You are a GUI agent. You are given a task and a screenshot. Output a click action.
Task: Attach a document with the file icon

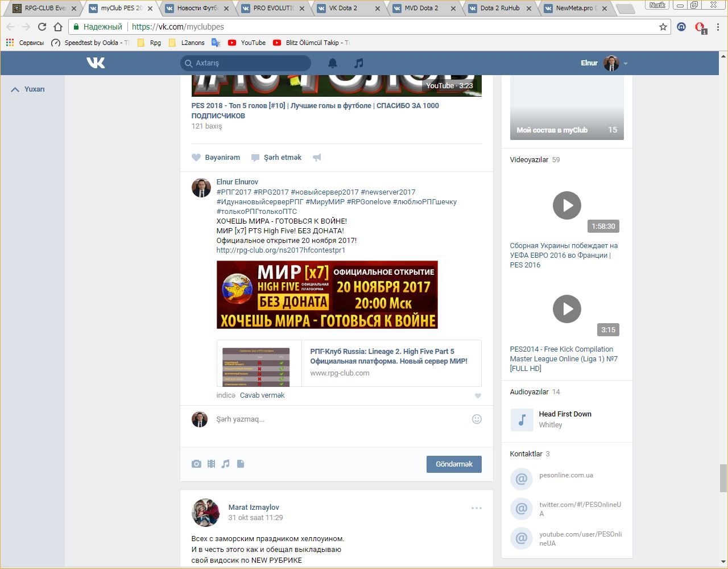click(241, 464)
